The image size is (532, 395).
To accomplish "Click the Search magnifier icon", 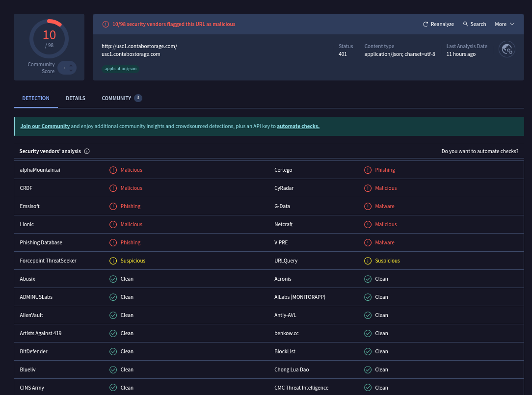I will pyautogui.click(x=465, y=24).
